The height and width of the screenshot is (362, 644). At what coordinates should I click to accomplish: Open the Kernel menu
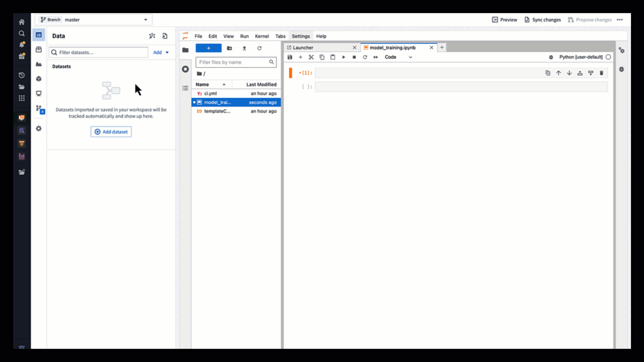[x=262, y=36]
